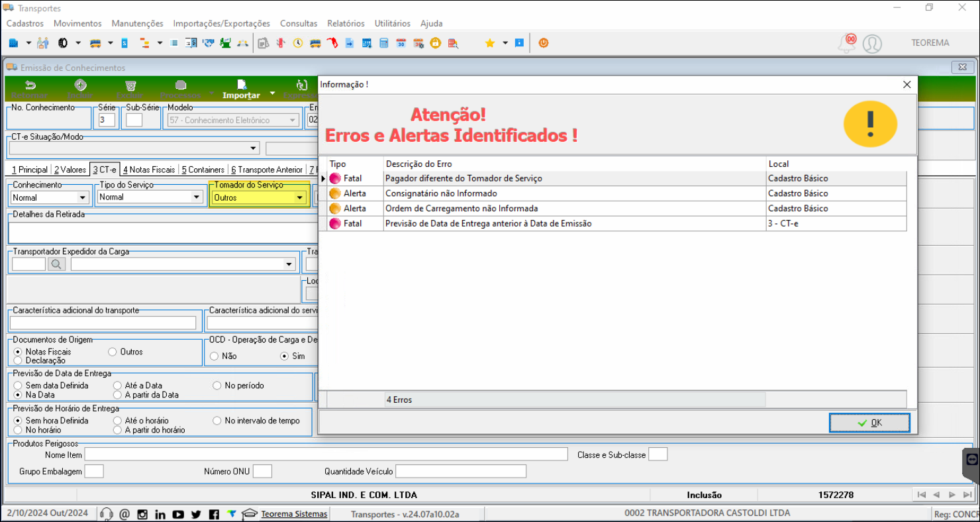Click the Série input field
980x522 pixels.
[x=107, y=120]
